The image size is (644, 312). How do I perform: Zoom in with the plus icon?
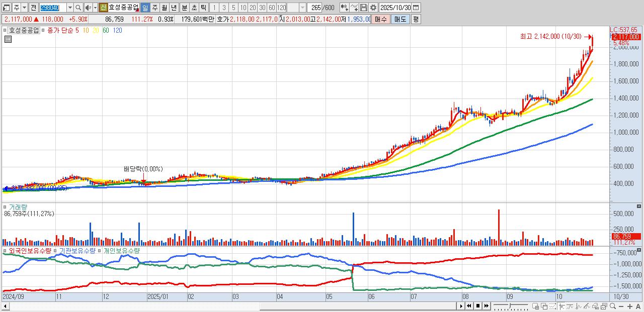(x=630, y=306)
